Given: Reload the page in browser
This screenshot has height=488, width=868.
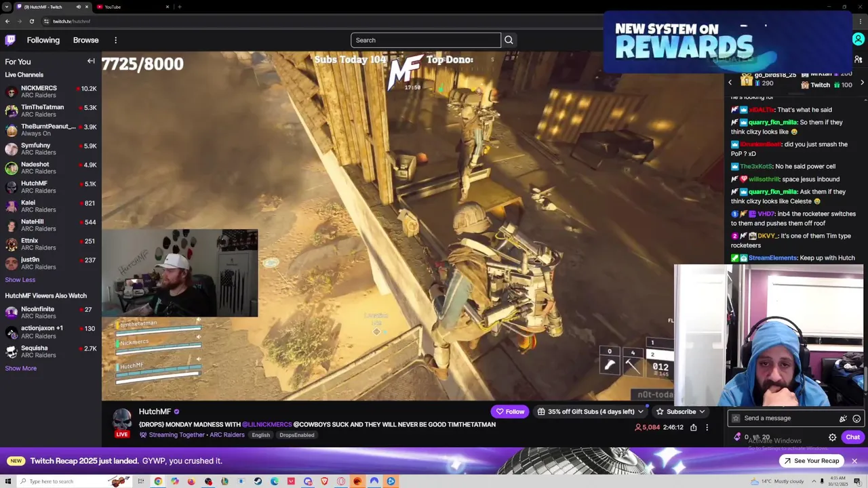Looking at the screenshot, I should click(31, 21).
